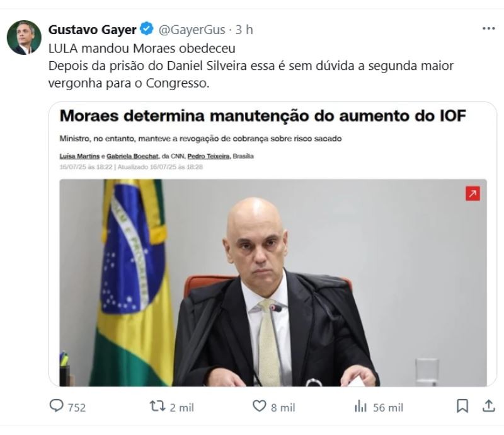Screen dimensions: 504x435
Task: Click the 752 replies count
Action: 76,408
